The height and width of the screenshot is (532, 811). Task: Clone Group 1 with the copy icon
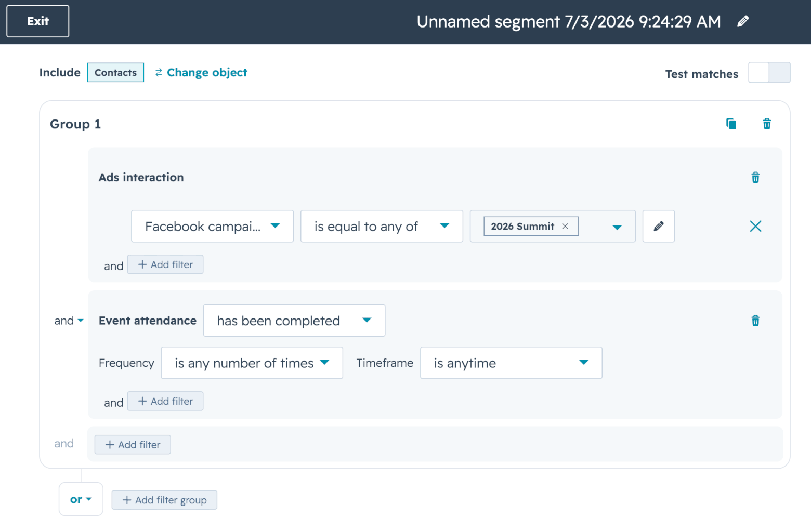tap(731, 124)
